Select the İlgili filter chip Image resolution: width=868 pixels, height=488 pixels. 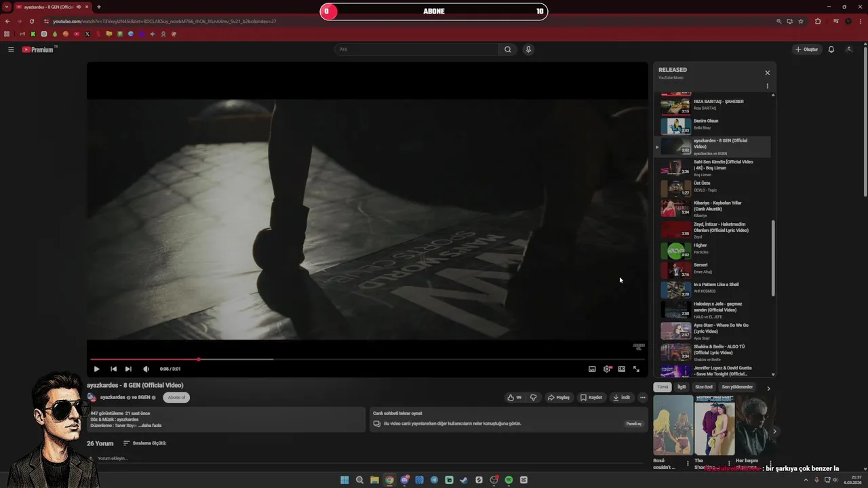[682, 387]
